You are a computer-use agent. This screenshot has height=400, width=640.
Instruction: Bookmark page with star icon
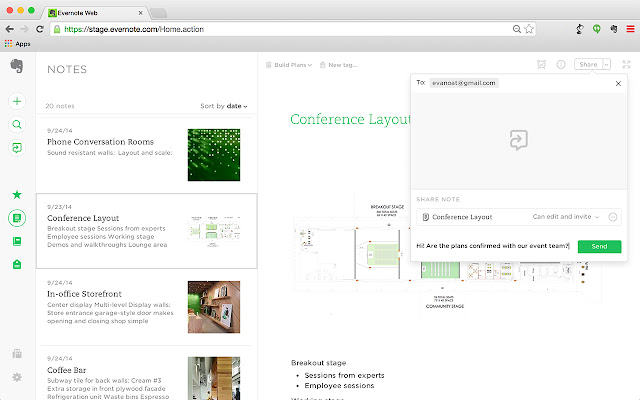529,29
